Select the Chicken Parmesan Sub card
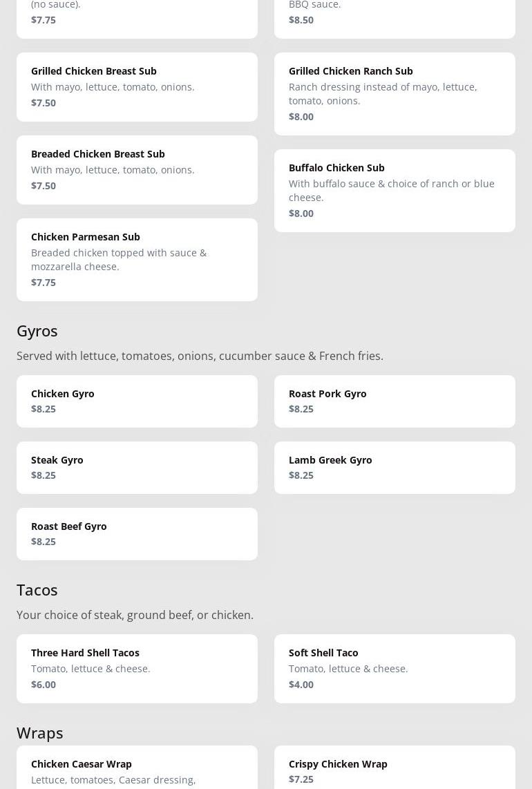The width and height of the screenshot is (532, 789). tap(137, 260)
